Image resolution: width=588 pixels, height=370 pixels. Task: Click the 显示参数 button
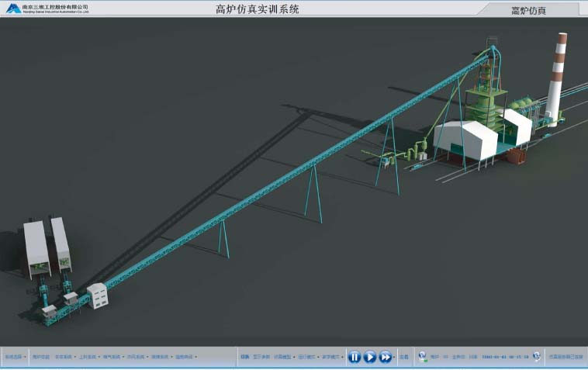[261, 357]
